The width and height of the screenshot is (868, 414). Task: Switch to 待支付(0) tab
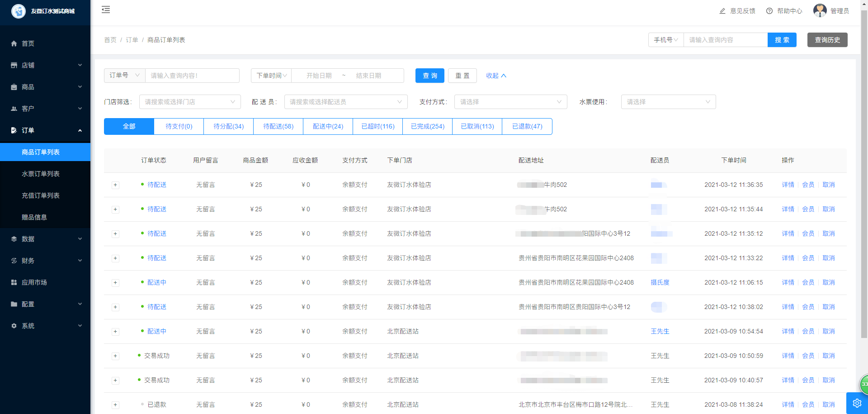[x=179, y=126]
